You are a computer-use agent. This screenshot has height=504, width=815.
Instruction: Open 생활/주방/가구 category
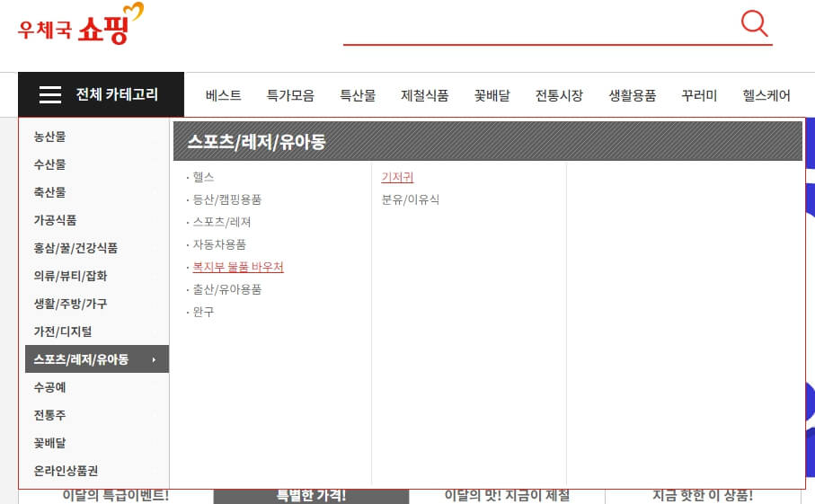pyautogui.click(x=70, y=304)
